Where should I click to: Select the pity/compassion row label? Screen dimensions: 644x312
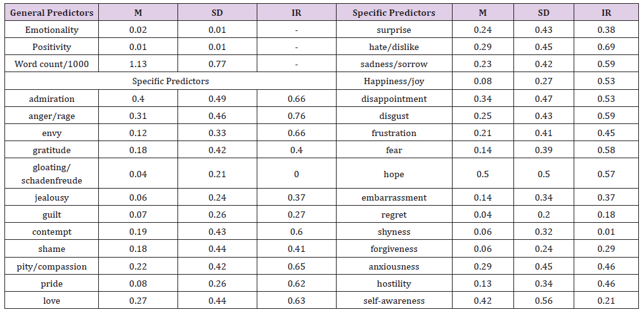pos(52,266)
